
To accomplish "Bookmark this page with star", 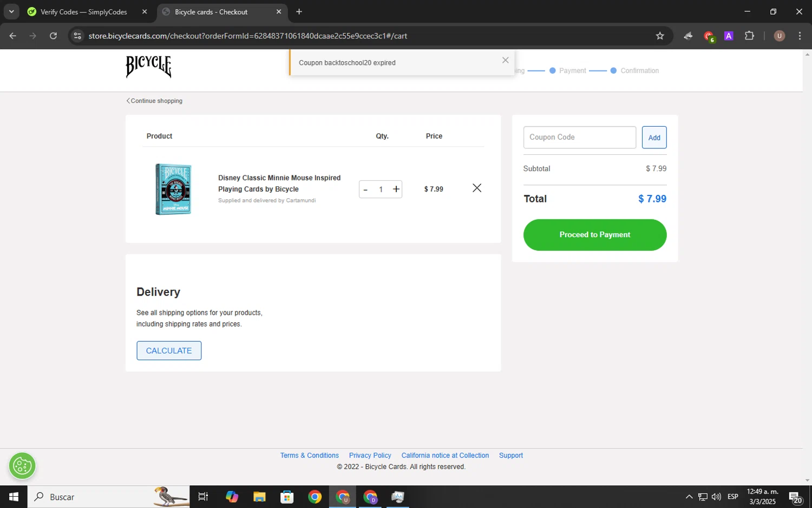I will 660,36.
